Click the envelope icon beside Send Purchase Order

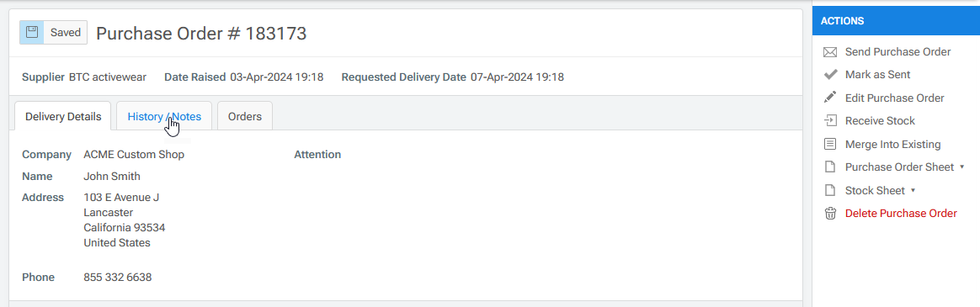tap(830, 52)
